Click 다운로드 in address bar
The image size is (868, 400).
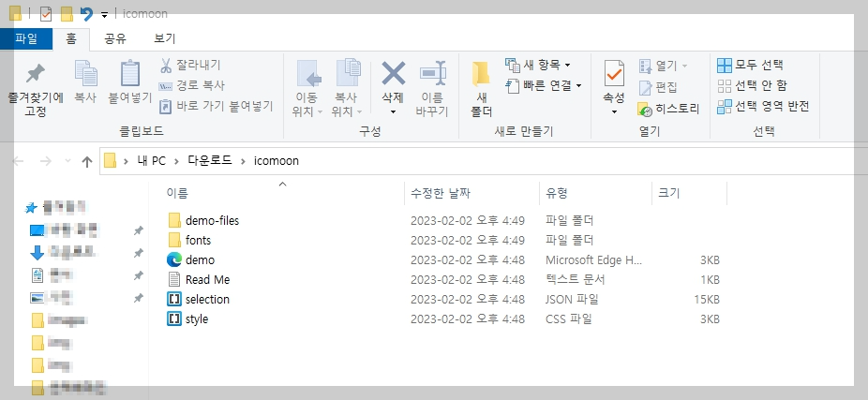coord(209,161)
